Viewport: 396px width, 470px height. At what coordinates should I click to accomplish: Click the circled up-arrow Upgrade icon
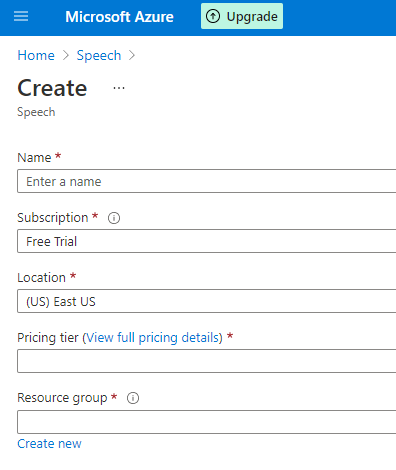(213, 16)
